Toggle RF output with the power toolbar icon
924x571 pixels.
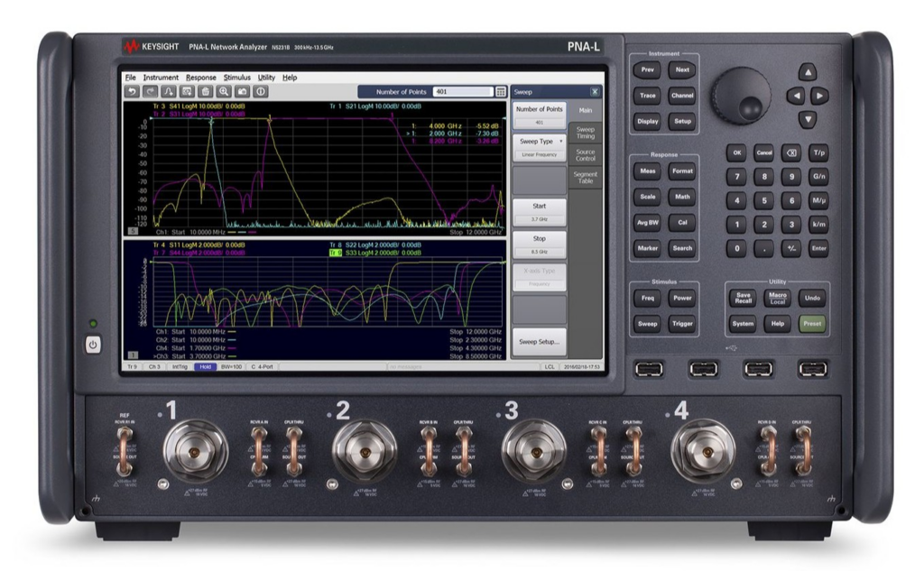click(262, 91)
